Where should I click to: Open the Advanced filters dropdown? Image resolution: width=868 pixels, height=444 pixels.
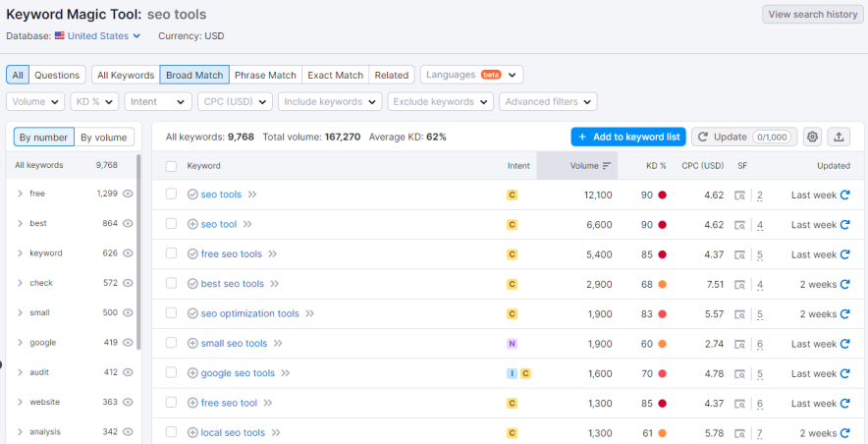548,101
